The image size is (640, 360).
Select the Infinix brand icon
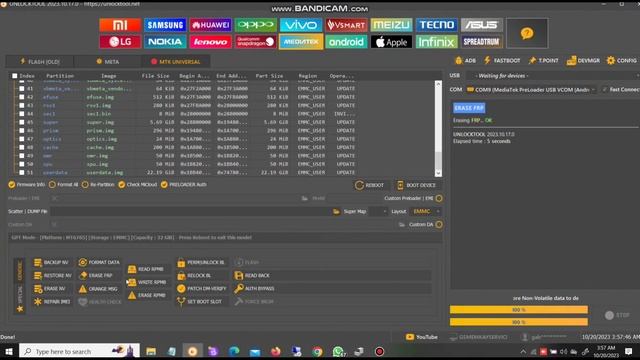[437, 42]
